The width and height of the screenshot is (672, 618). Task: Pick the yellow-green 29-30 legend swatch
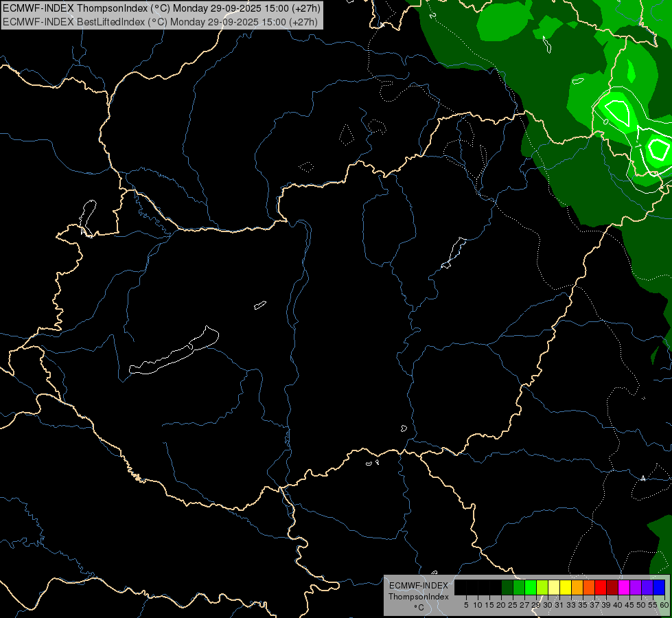click(542, 588)
